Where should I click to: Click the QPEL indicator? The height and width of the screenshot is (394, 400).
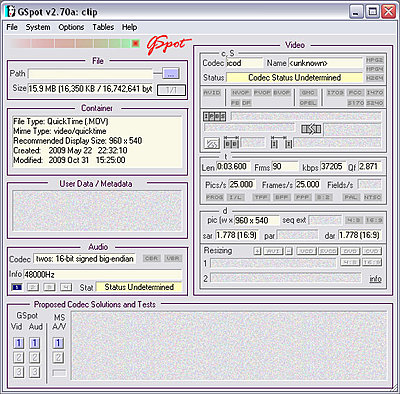pyautogui.click(x=308, y=103)
